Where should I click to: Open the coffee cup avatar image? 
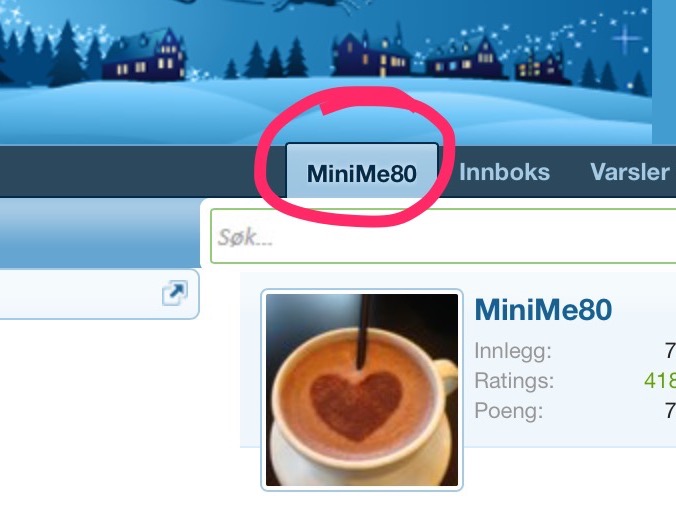[362, 390]
